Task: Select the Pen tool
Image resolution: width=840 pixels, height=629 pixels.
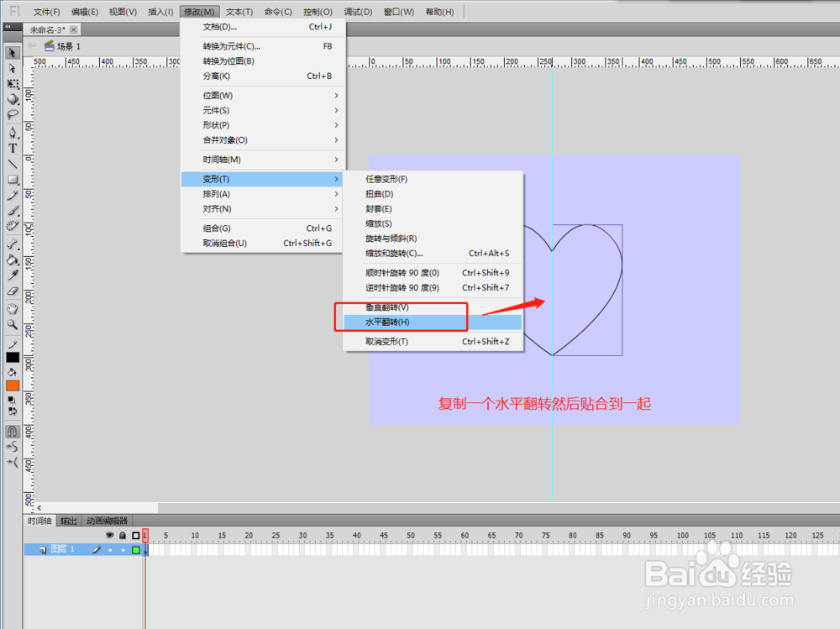Action: click(x=13, y=133)
